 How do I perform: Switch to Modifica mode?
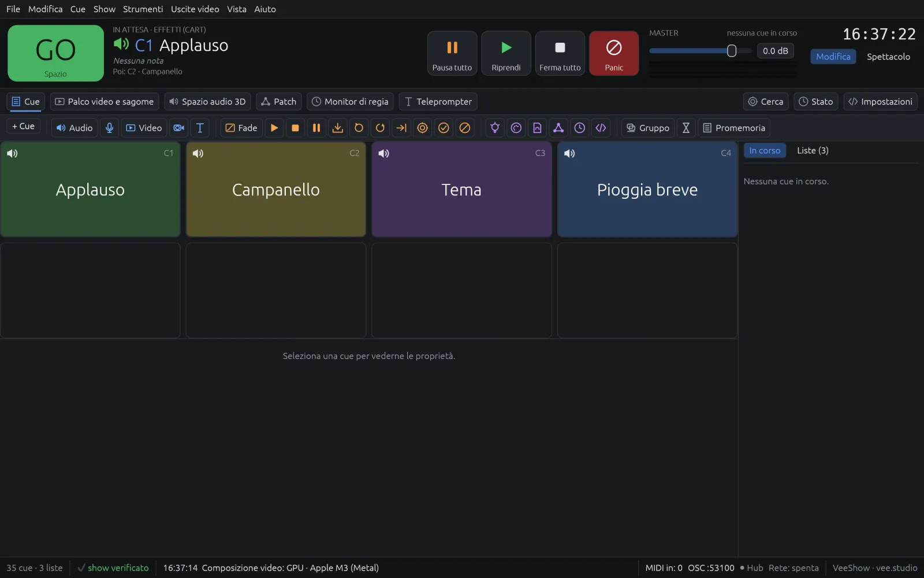[833, 57]
